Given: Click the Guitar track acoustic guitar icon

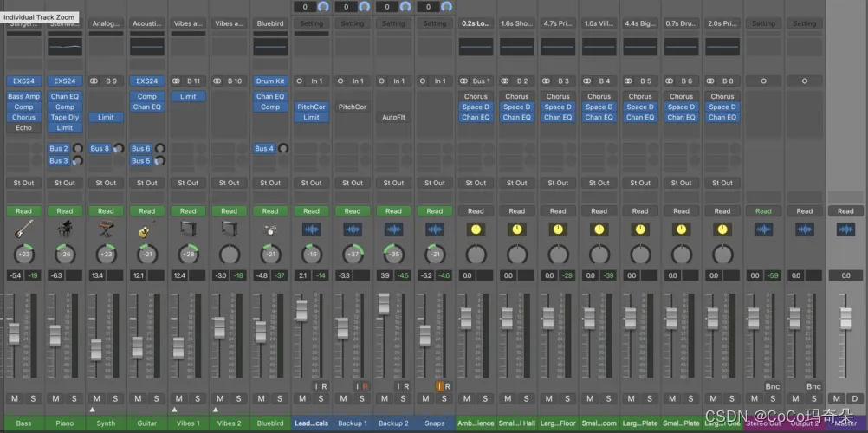Looking at the screenshot, I should click(146, 229).
